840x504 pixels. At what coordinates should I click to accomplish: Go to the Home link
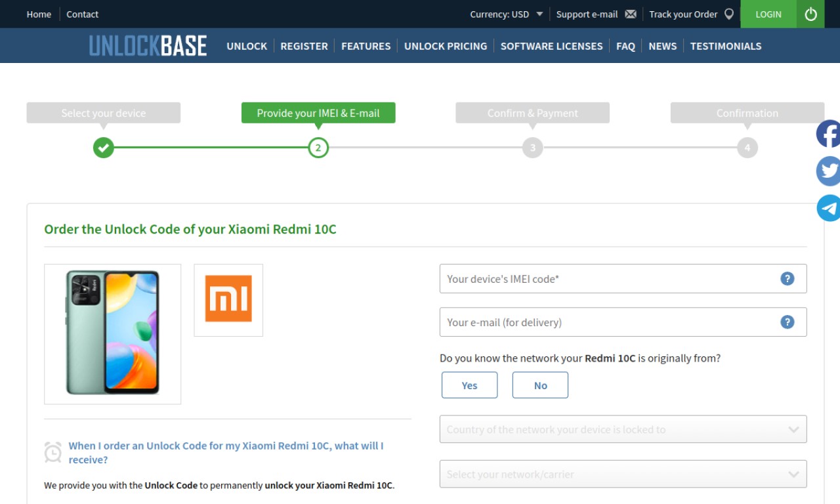click(x=39, y=14)
